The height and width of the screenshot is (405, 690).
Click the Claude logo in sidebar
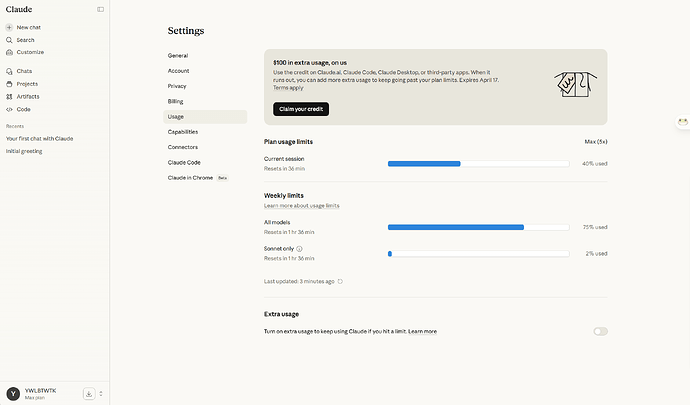pos(19,9)
